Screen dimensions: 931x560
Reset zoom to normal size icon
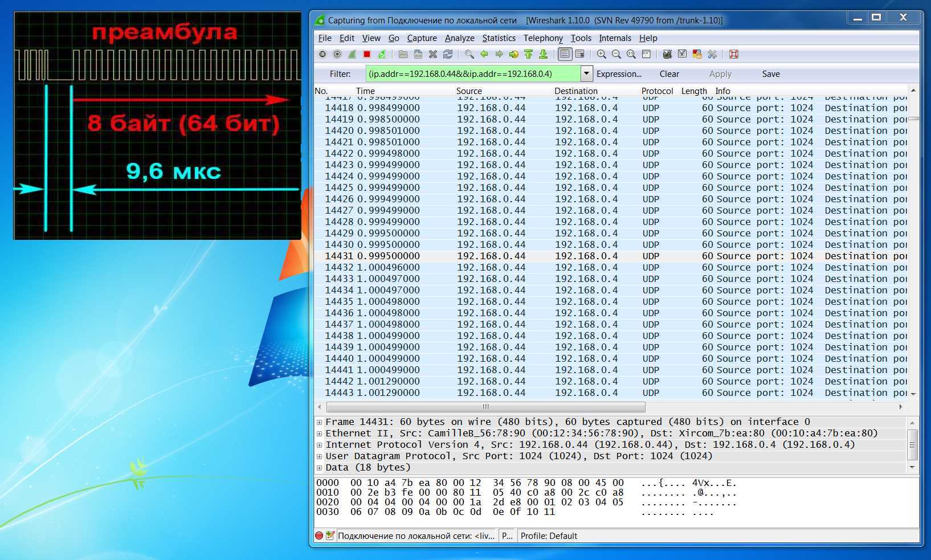(631, 54)
